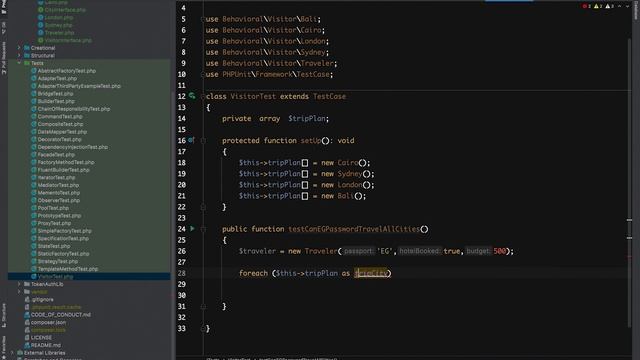
Task: Open PrototypeTest.php file
Action: (60, 216)
